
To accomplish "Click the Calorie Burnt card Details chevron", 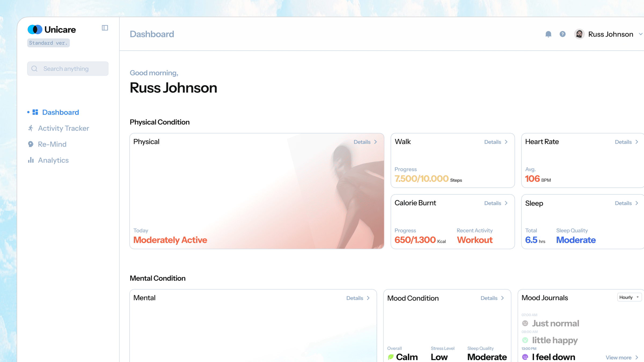I will pos(506,203).
